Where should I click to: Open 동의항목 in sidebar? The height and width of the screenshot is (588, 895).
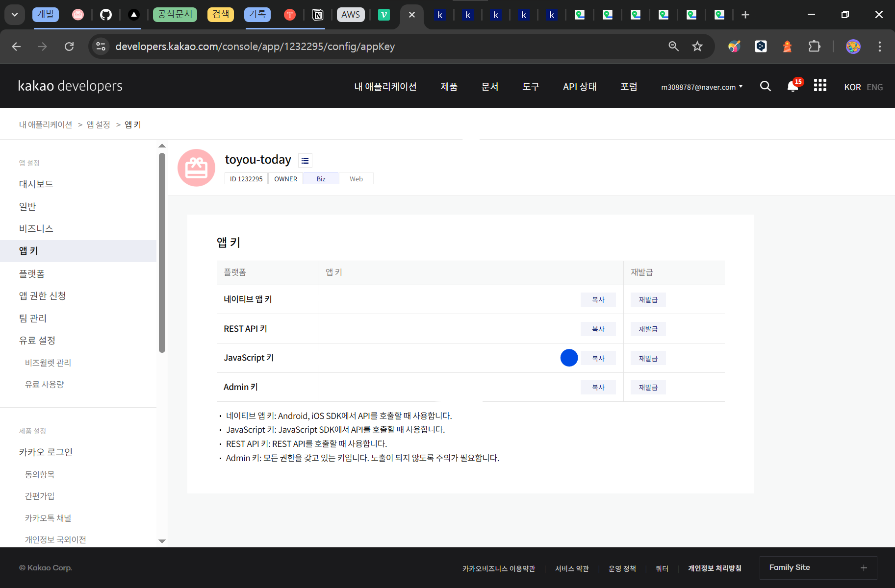coord(40,474)
